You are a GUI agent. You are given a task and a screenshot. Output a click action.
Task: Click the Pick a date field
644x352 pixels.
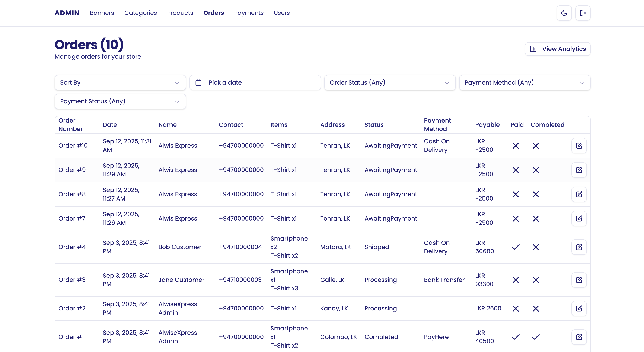click(x=255, y=83)
